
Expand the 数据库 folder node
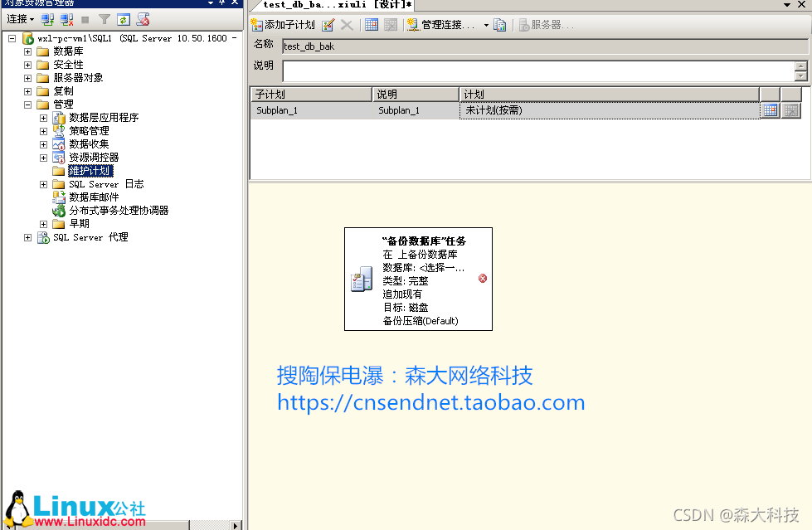[28, 51]
